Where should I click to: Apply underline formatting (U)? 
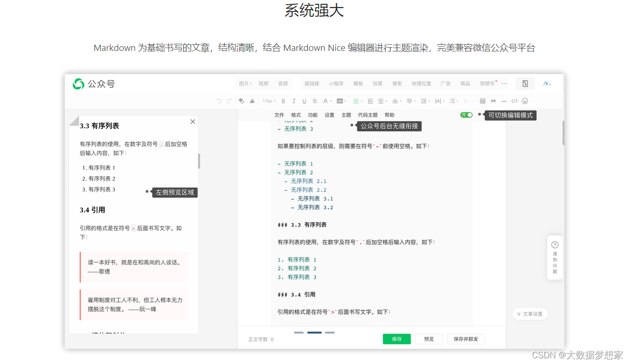304,101
